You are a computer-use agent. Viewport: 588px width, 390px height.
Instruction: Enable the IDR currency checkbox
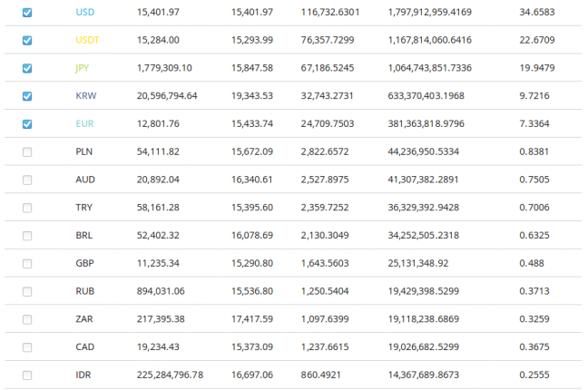(x=27, y=375)
